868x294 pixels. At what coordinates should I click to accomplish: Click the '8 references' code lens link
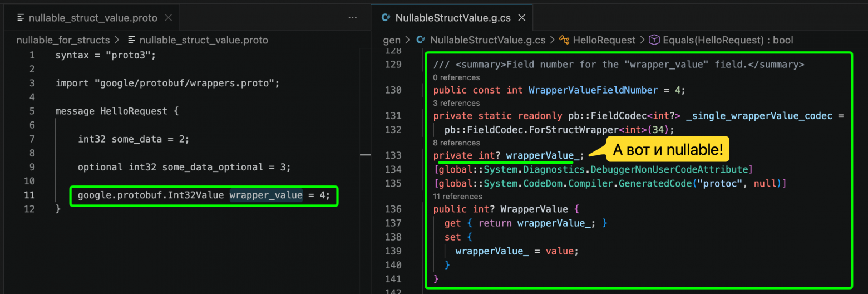[456, 143]
